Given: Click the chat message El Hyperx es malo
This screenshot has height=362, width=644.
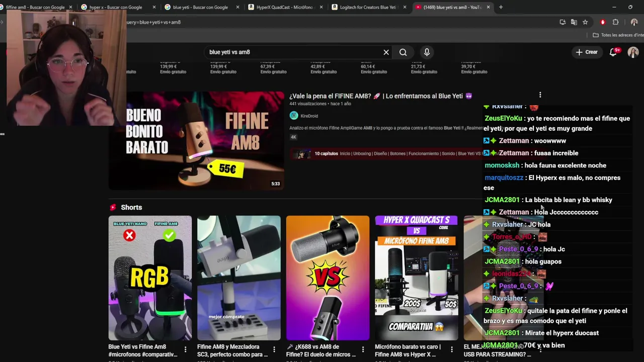Looking at the screenshot, I should 552,183.
